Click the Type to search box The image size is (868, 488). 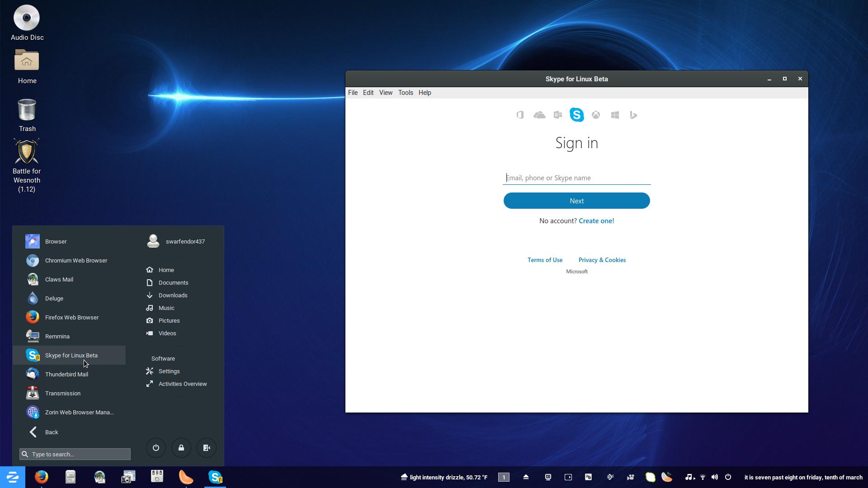[x=75, y=454]
